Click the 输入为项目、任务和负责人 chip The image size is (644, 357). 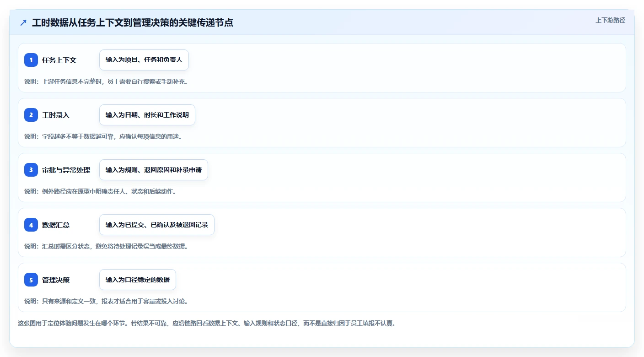pyautogui.click(x=144, y=60)
